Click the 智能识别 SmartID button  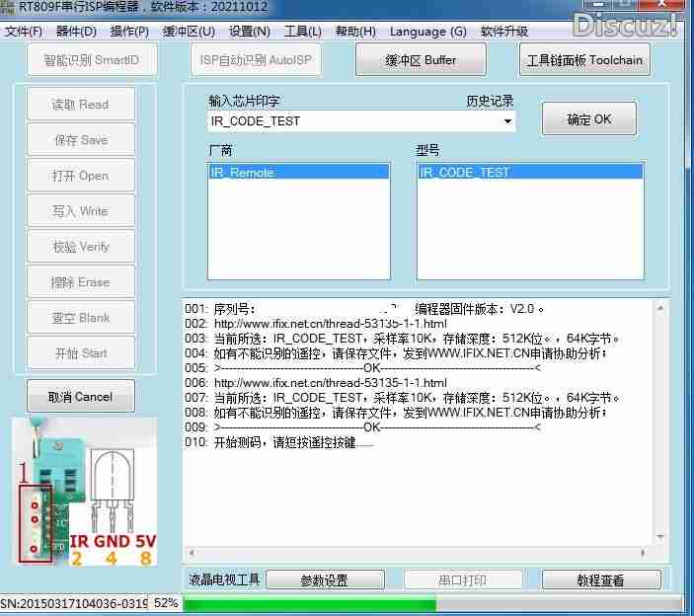click(92, 60)
